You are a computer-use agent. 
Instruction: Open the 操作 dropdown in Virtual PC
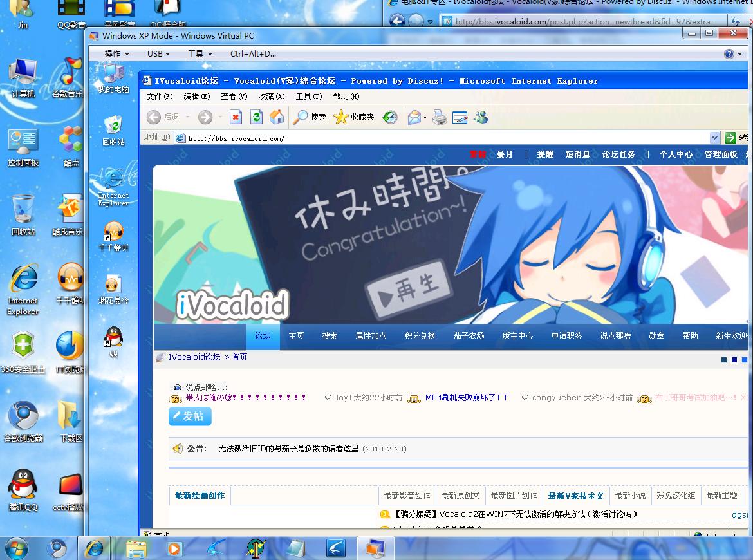click(117, 54)
